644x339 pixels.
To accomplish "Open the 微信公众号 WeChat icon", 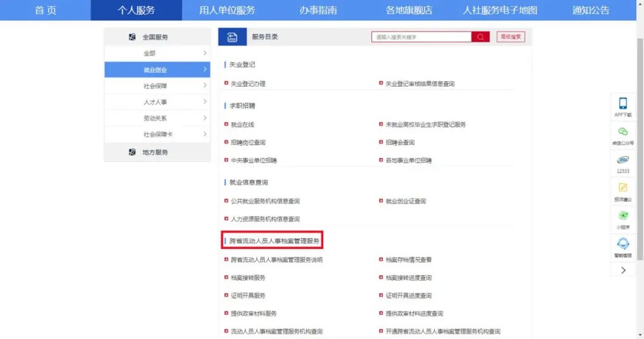I will 623,131.
